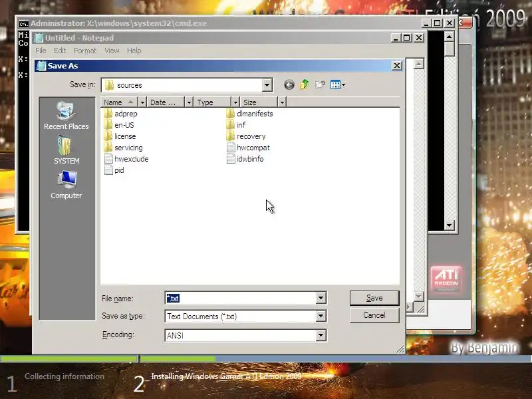
Task: Expand the Save in sources dropdown
Action: 267,85
